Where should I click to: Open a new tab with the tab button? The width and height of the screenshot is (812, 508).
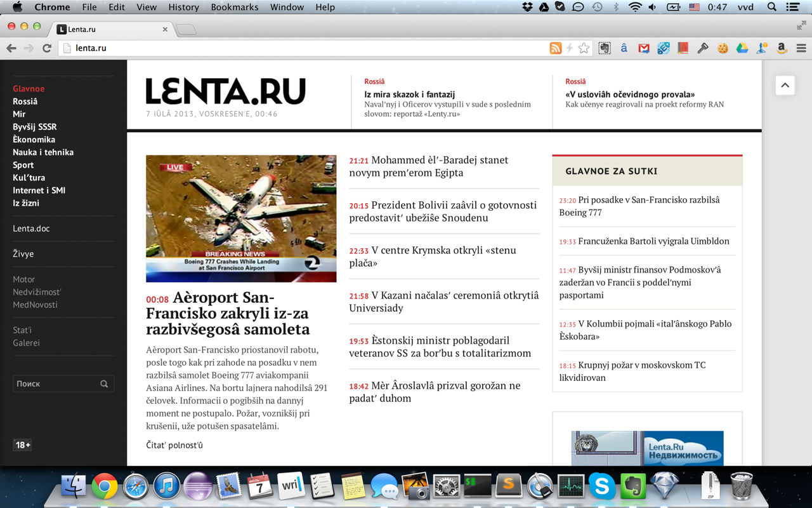pyautogui.click(x=185, y=29)
